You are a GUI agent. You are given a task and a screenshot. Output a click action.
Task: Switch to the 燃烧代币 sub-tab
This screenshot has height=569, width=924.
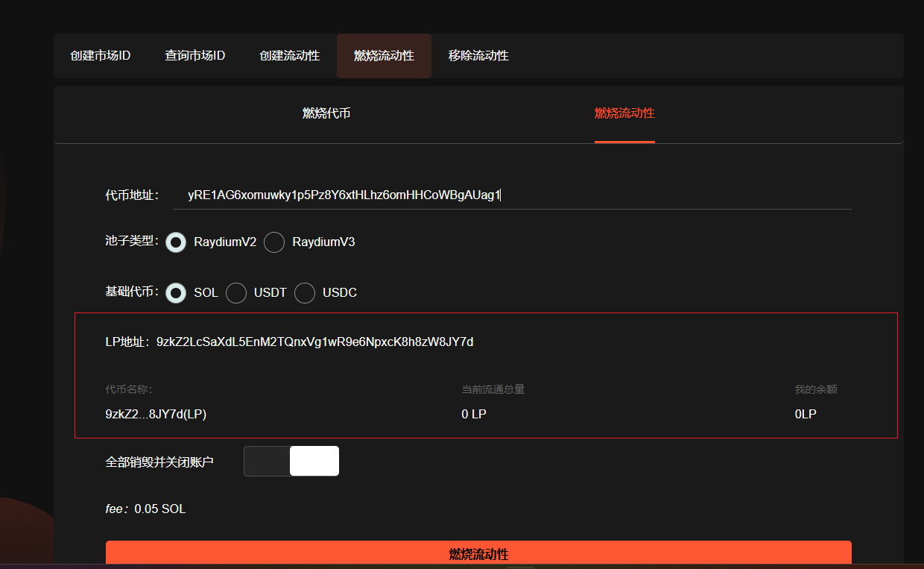326,113
